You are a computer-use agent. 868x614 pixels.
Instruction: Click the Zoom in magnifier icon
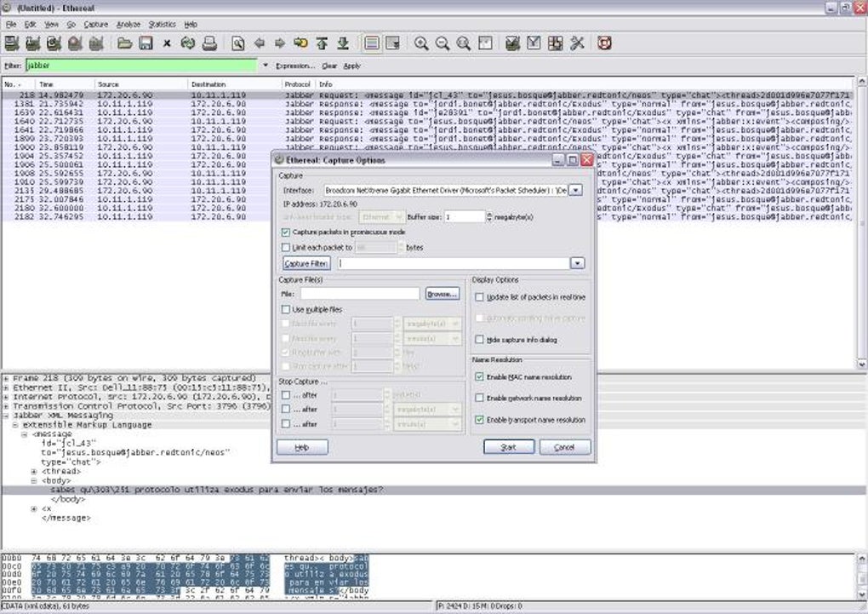click(x=421, y=43)
